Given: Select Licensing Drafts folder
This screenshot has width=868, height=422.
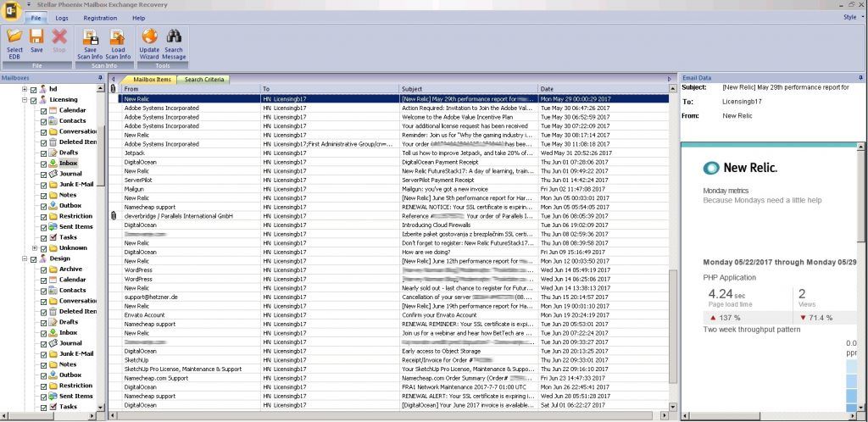Looking at the screenshot, I should [69, 153].
